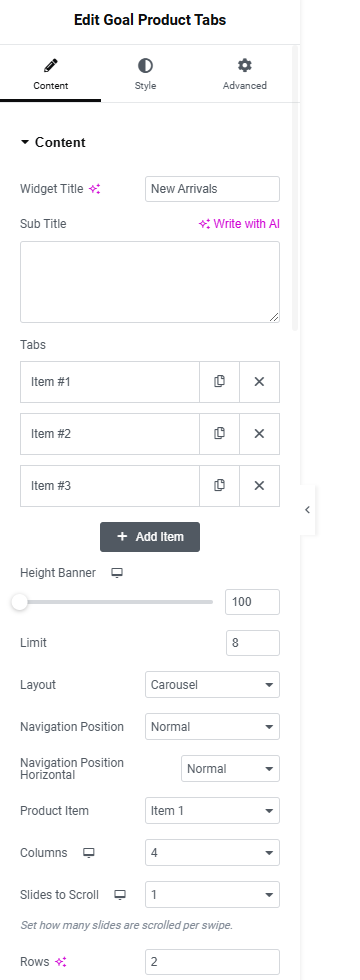This screenshot has height=980, width=360.
Task: Remove tab Item #2 with X icon
Action: pos(259,433)
